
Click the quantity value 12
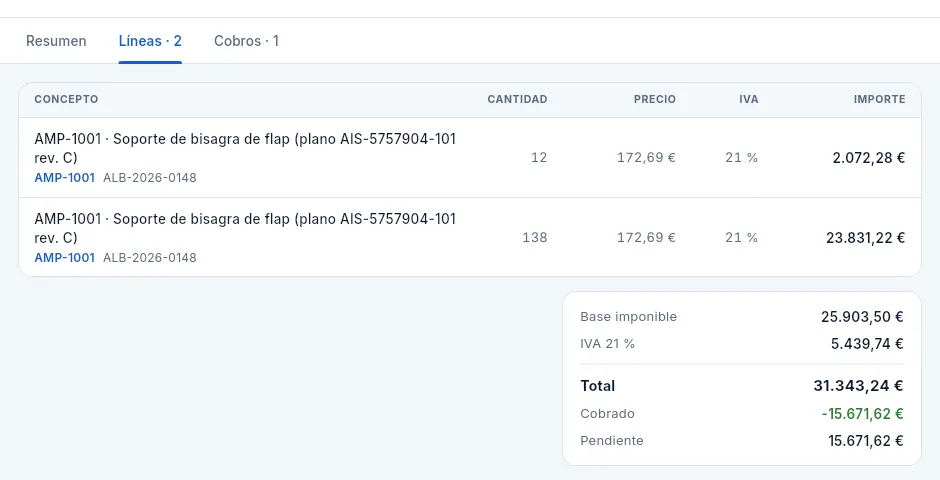point(539,158)
